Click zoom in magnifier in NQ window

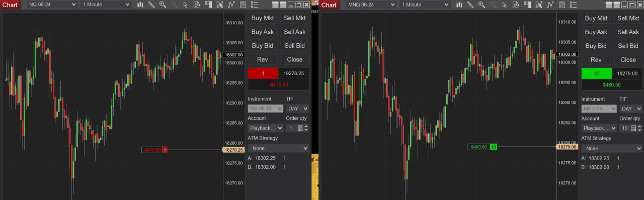point(163,5)
